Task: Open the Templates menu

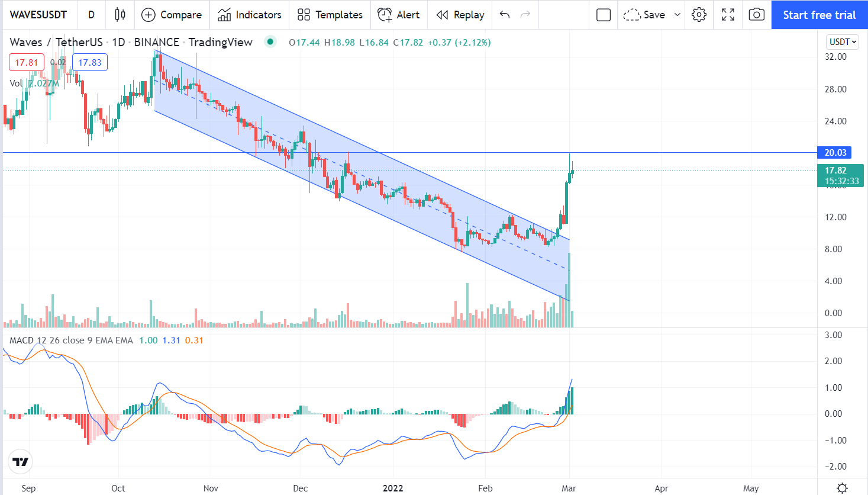Action: point(330,15)
